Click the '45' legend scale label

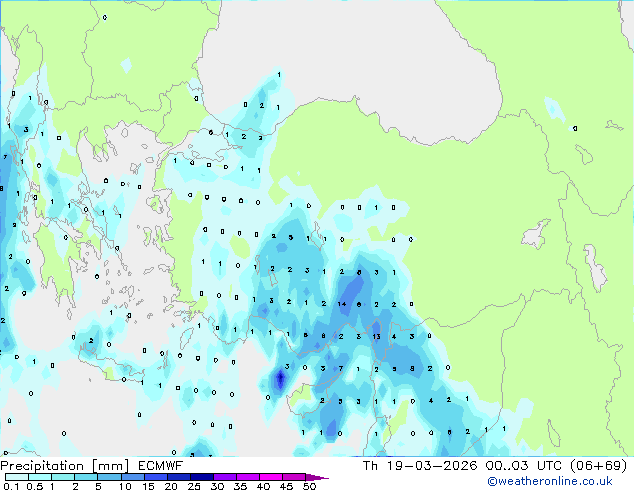click(x=286, y=486)
